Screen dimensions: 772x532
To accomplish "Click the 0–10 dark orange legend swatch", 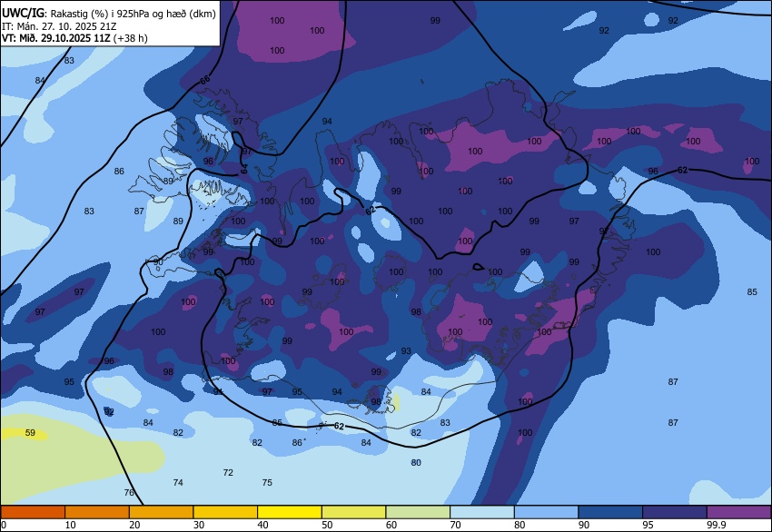I will point(33,512).
